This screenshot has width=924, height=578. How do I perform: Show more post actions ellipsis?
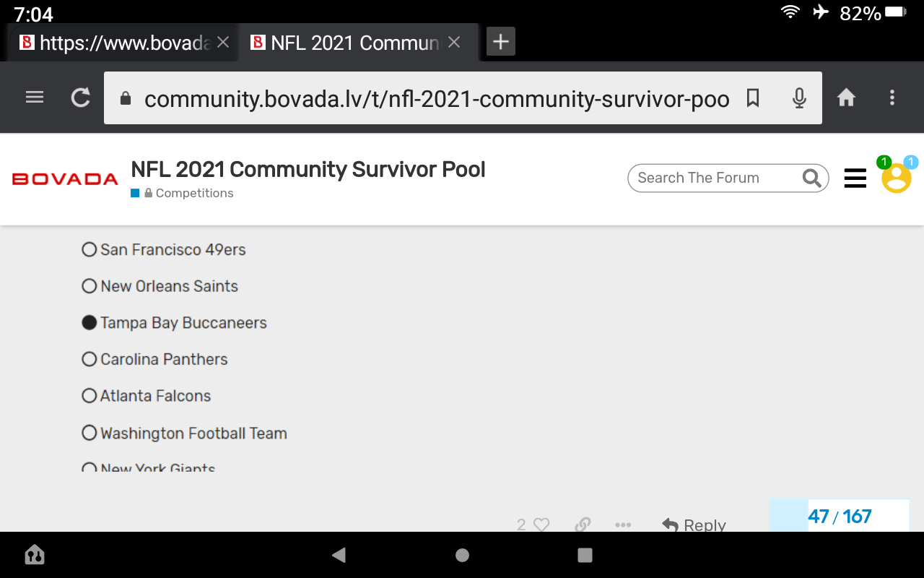click(623, 525)
